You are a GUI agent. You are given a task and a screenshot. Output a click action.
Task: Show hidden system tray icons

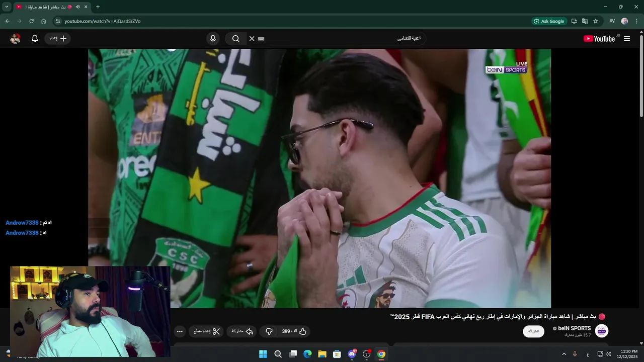pyautogui.click(x=564, y=354)
